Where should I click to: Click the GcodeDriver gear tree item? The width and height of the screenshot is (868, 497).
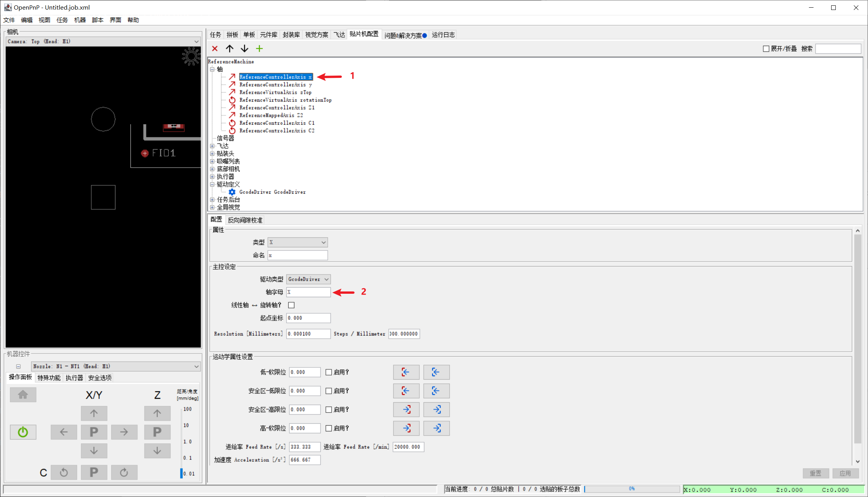tap(272, 192)
